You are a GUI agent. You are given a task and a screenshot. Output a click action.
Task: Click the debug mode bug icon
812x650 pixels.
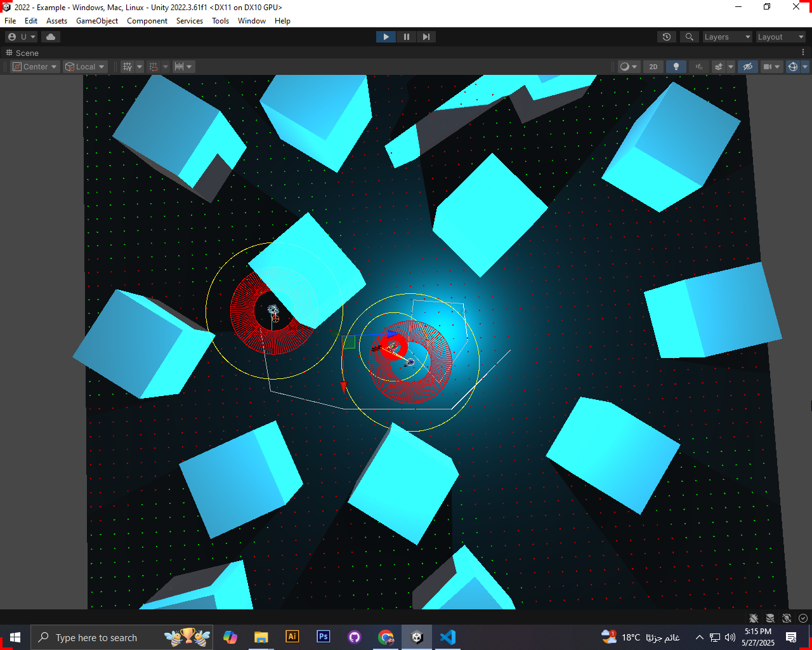(x=754, y=618)
